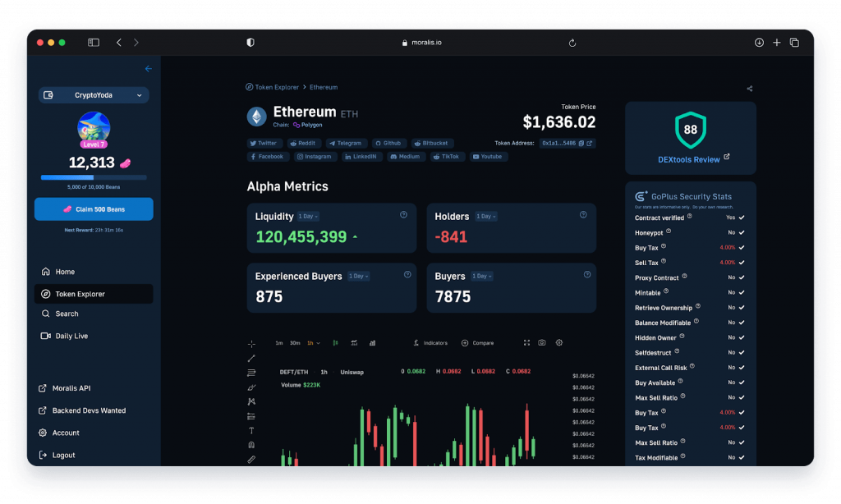This screenshot has width=841, height=504.
Task: Open chart Indicators menu
Action: pos(430,343)
